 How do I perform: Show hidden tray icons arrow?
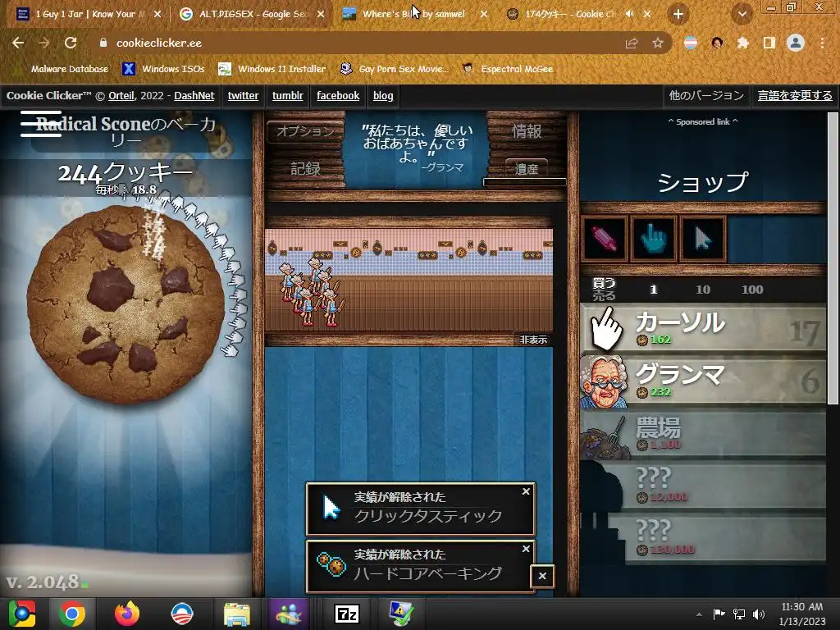(x=699, y=614)
